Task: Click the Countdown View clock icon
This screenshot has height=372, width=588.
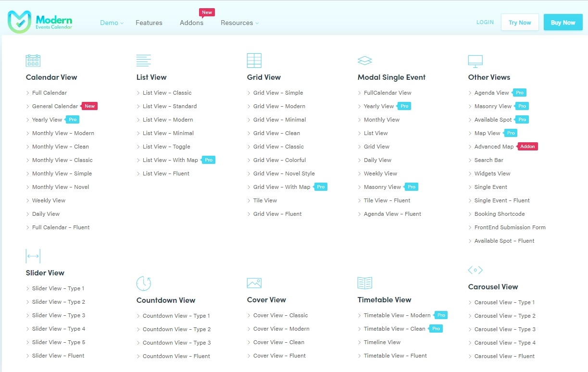Action: point(144,284)
